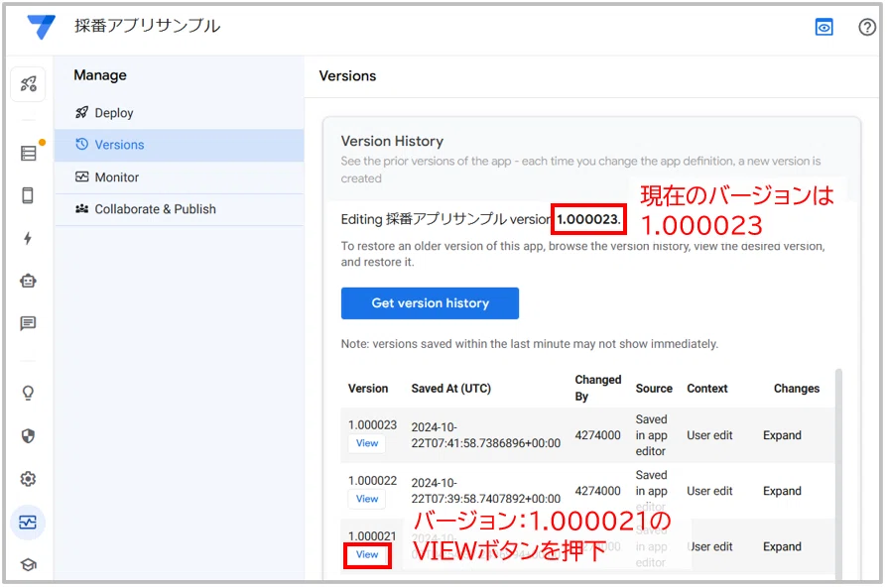Open the Intelligence lightbulb icon
This screenshot has width=887, height=588.
(x=28, y=393)
